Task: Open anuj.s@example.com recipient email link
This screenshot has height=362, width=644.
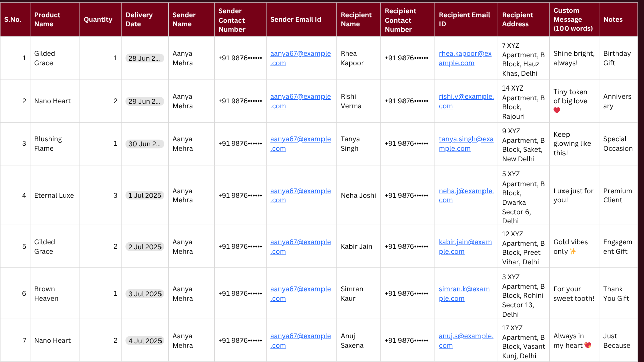Action: pyautogui.click(x=465, y=340)
